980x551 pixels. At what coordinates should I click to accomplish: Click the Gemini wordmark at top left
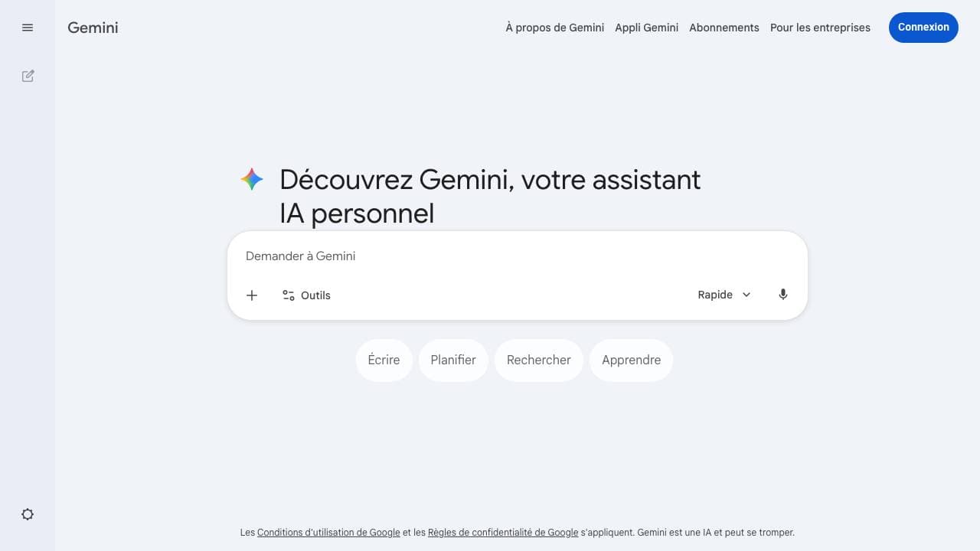tap(92, 28)
